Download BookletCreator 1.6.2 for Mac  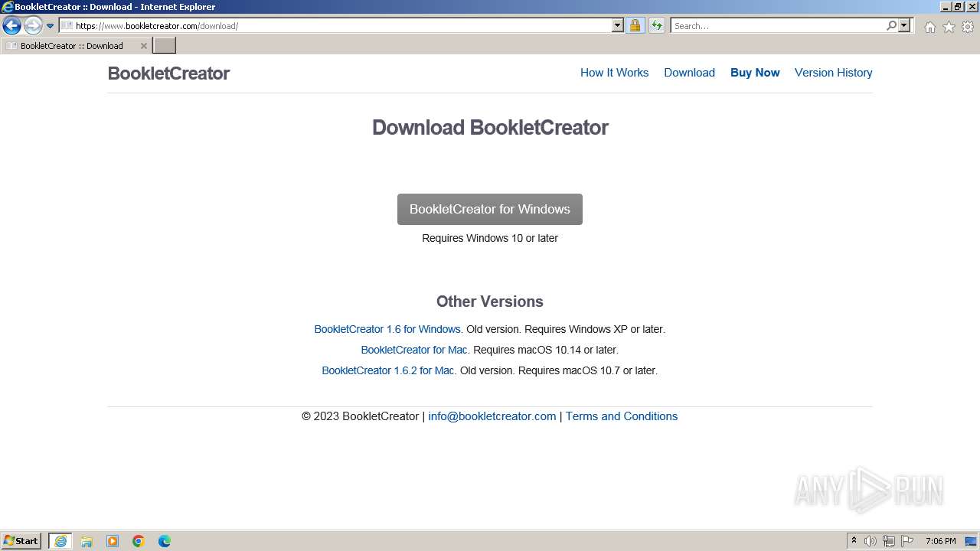[388, 370]
